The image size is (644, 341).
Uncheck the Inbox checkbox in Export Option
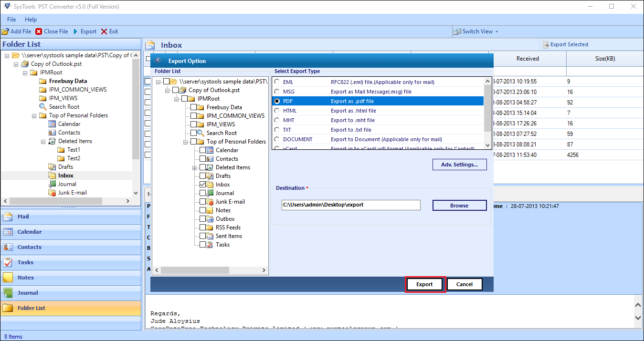coord(203,185)
